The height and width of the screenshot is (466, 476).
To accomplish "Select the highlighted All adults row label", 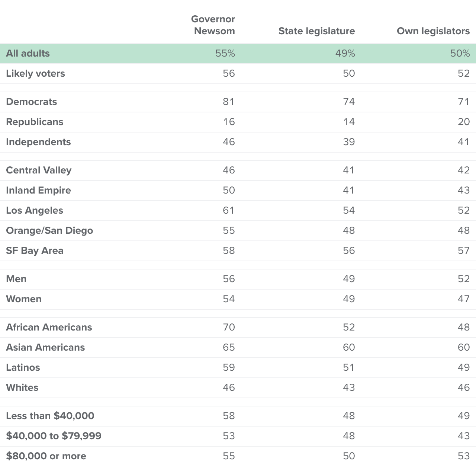I will click(28, 53).
